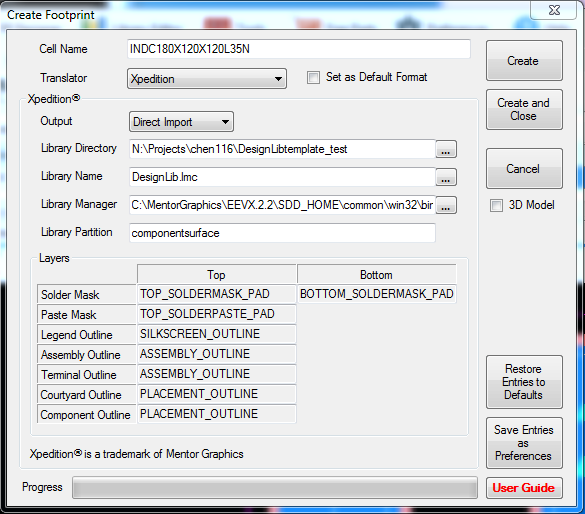Expand the Output Direct Import dropdown
This screenshot has width=585, height=514.
[x=181, y=122]
